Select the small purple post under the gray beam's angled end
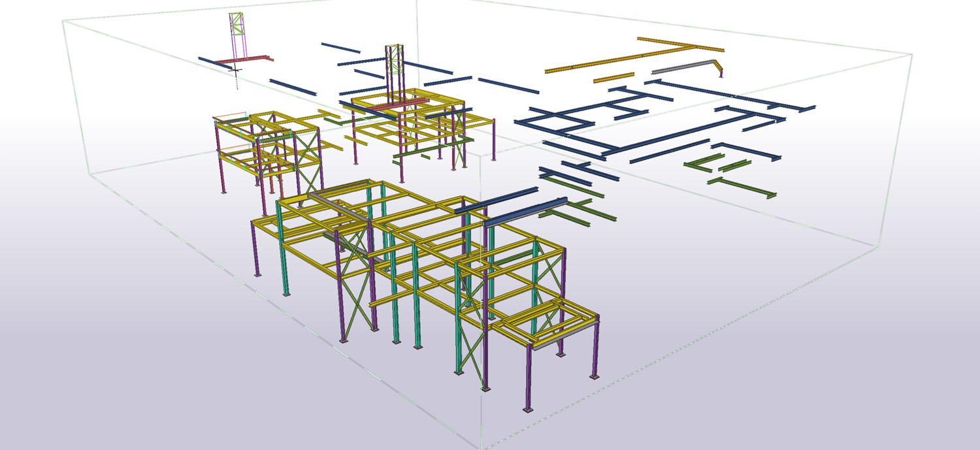Viewport: 980px width, 450px height. (721, 72)
